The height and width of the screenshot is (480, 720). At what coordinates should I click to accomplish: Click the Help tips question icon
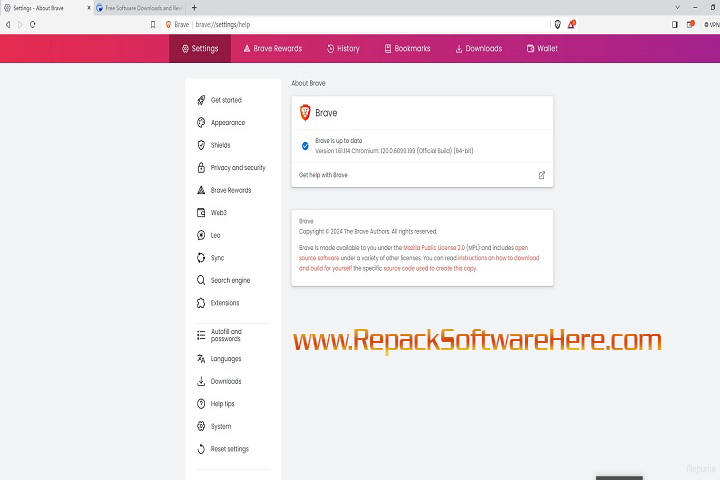[201, 404]
